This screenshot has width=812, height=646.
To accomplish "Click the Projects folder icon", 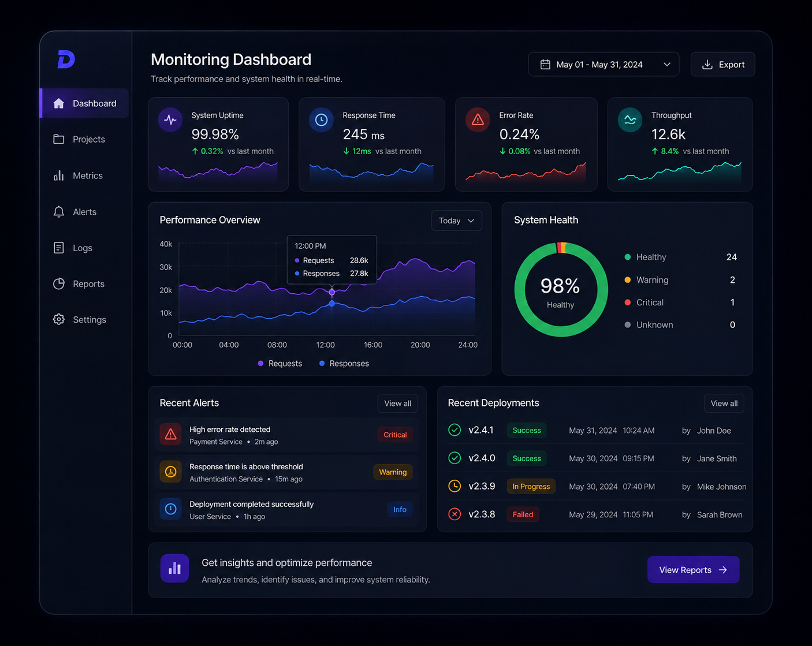I will tap(58, 139).
